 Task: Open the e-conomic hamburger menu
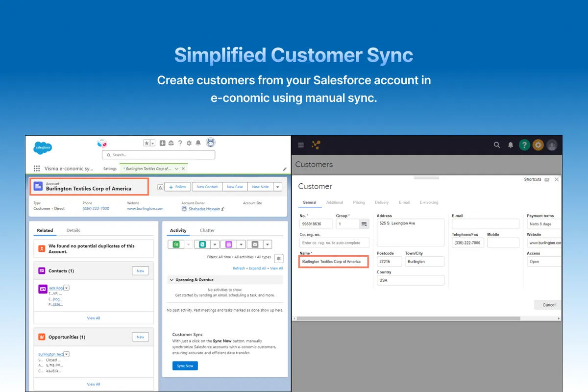(x=301, y=145)
